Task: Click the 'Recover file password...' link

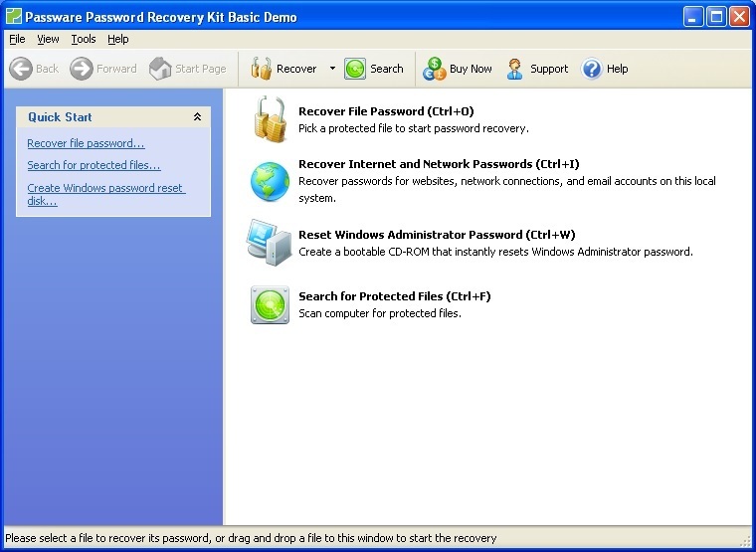Action: 86,143
